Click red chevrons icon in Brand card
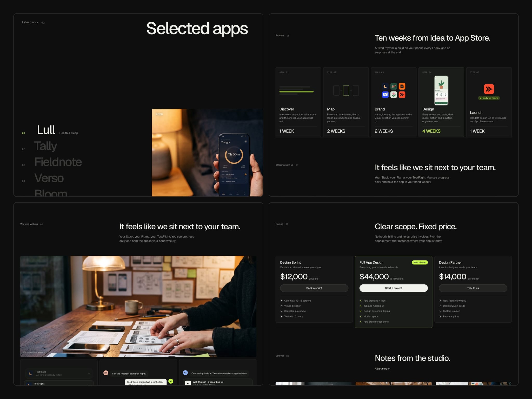 (402, 95)
